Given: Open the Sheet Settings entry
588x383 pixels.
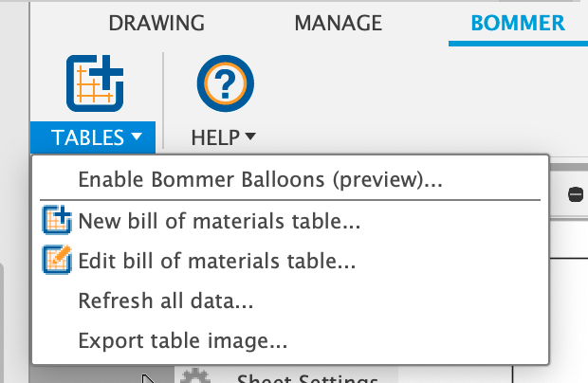Looking at the screenshot, I should (307, 377).
